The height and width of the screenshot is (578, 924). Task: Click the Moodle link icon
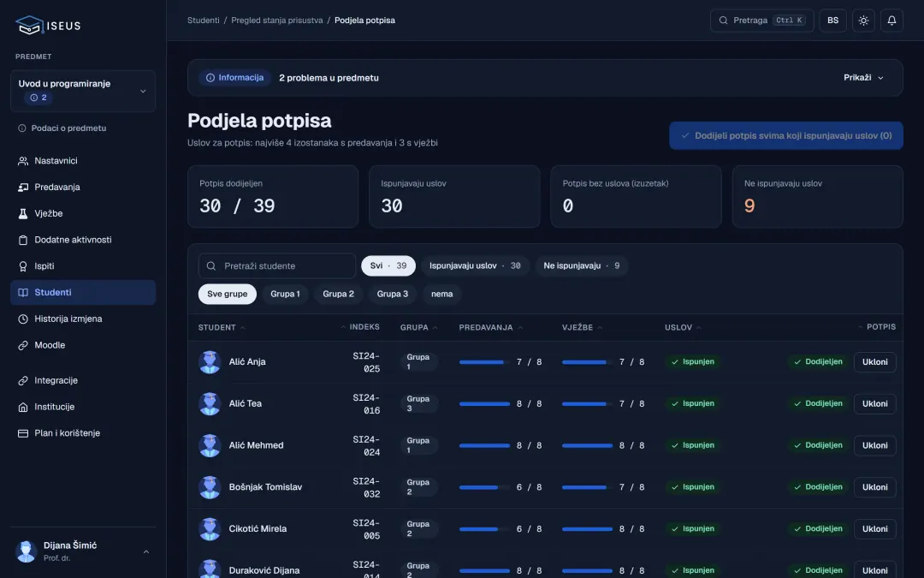[23, 345]
